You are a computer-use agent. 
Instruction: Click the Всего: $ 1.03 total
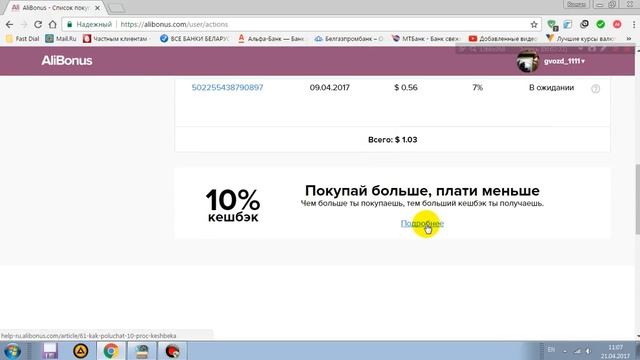(x=393, y=140)
